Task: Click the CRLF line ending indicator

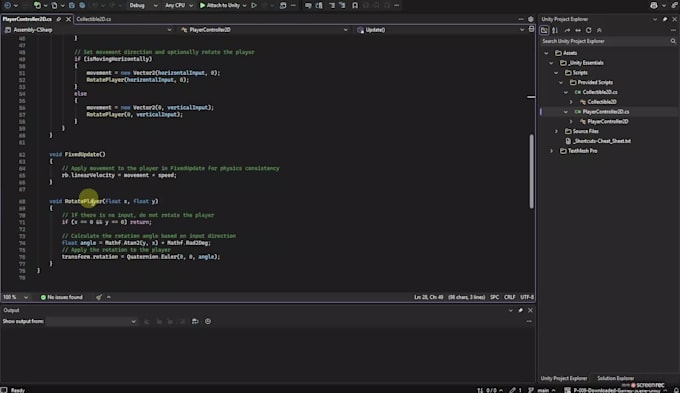Action: point(510,297)
